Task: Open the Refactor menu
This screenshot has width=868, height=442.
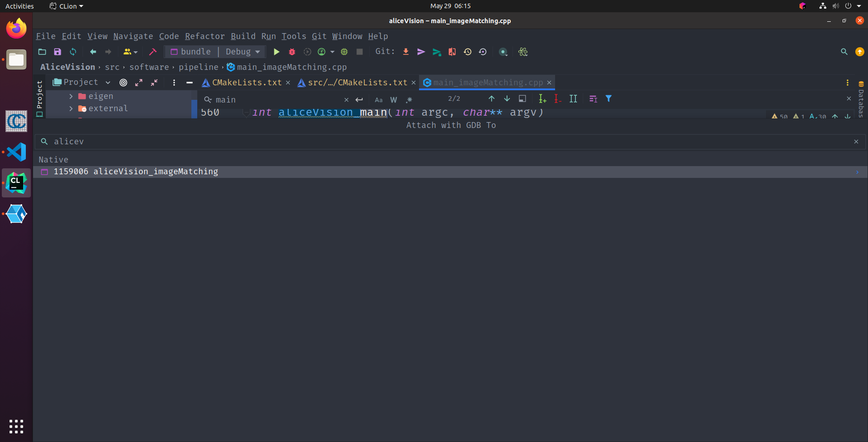Action: (x=205, y=36)
